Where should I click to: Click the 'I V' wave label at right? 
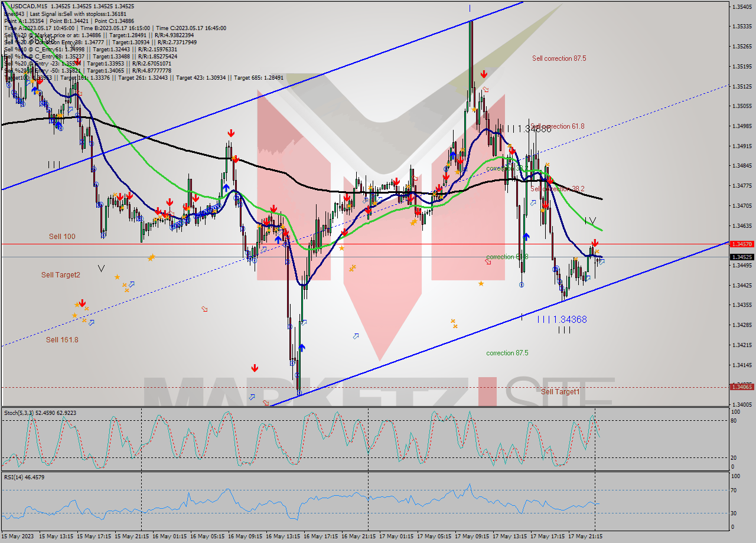coord(590,221)
